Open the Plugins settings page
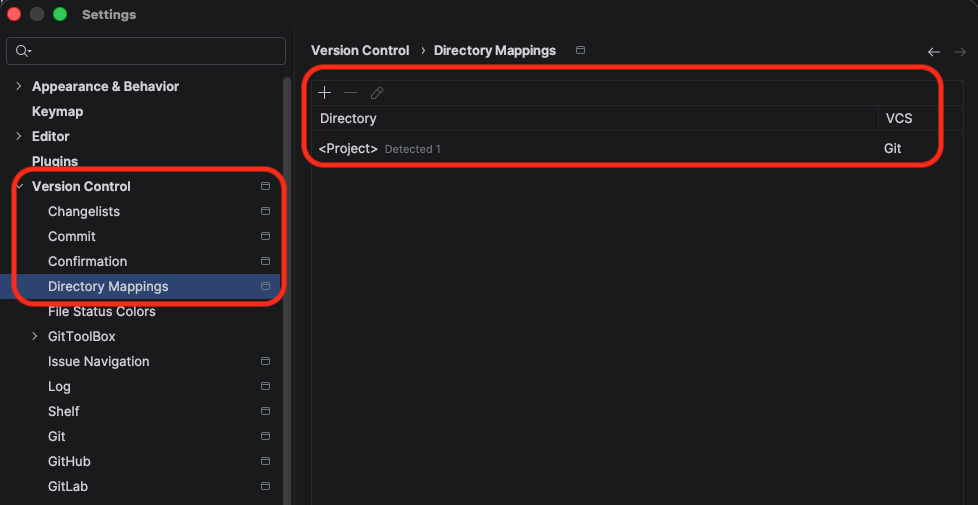The height and width of the screenshot is (505, 978). pos(55,161)
